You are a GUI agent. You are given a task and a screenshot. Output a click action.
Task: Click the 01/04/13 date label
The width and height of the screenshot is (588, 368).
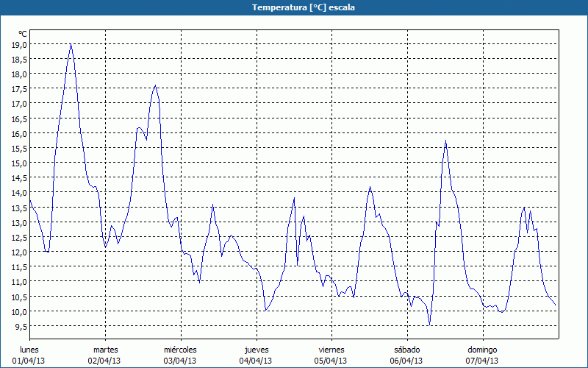29,361
